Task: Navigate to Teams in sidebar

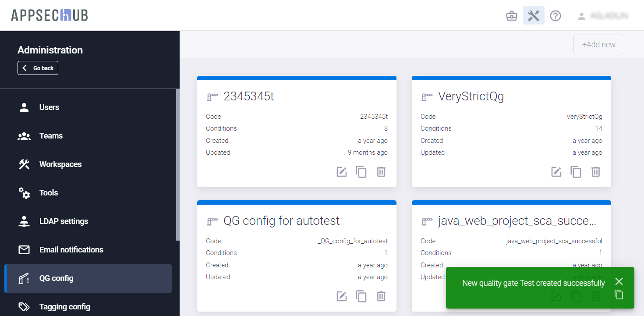Action: pyautogui.click(x=51, y=136)
